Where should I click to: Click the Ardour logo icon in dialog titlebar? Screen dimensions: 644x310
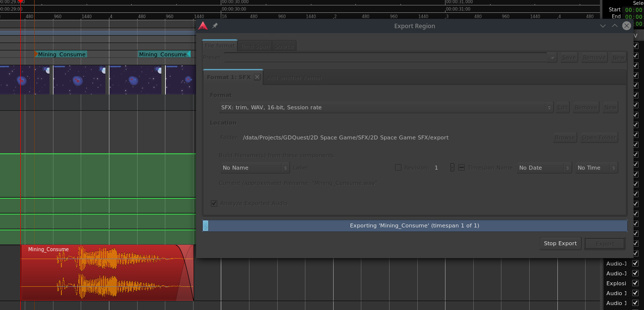[x=202, y=26]
